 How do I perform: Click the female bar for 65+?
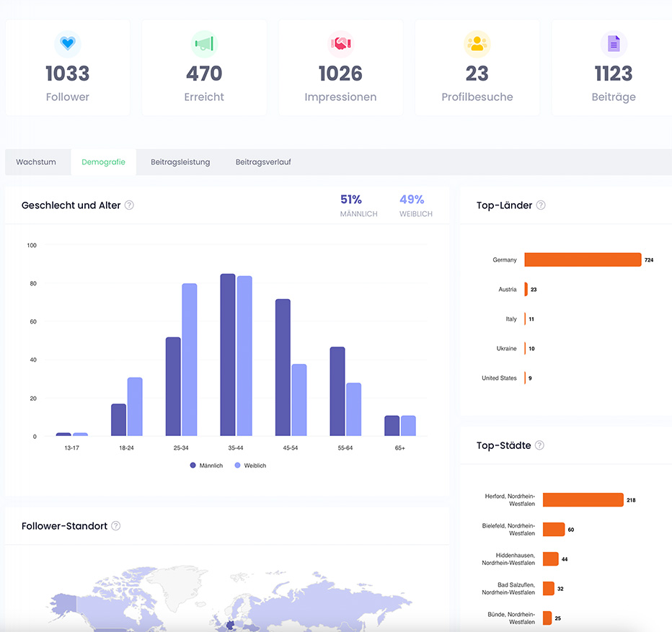(408, 425)
